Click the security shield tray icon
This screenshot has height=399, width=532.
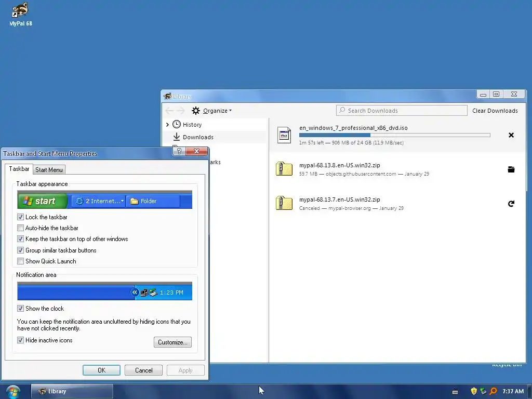tap(474, 391)
